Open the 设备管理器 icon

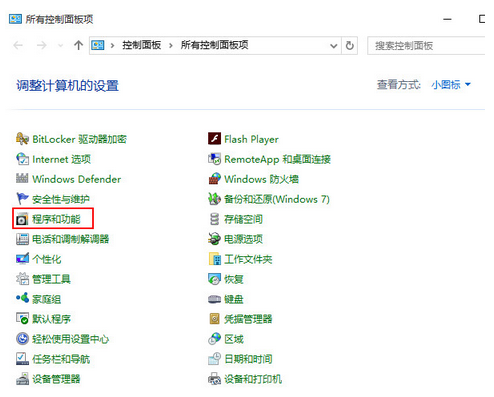22,379
